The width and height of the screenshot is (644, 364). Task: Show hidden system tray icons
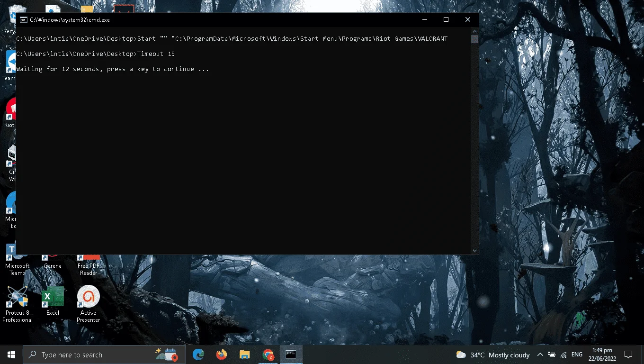click(x=540, y=355)
